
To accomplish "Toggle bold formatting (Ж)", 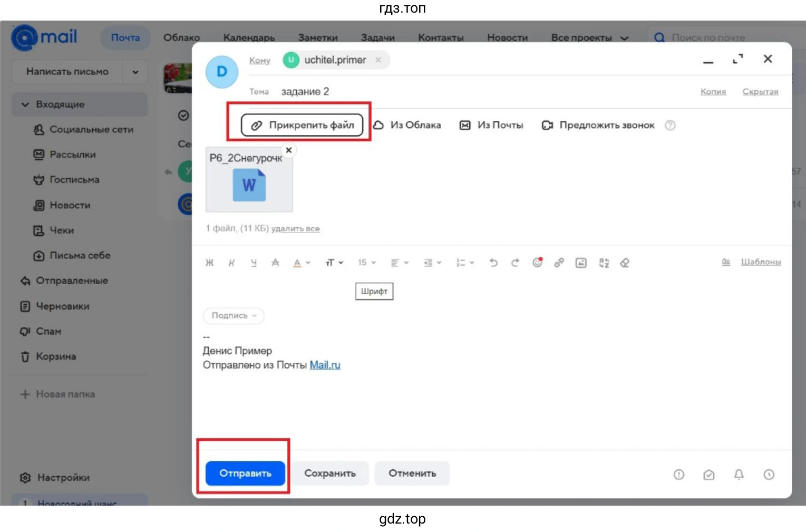I will tap(210, 263).
